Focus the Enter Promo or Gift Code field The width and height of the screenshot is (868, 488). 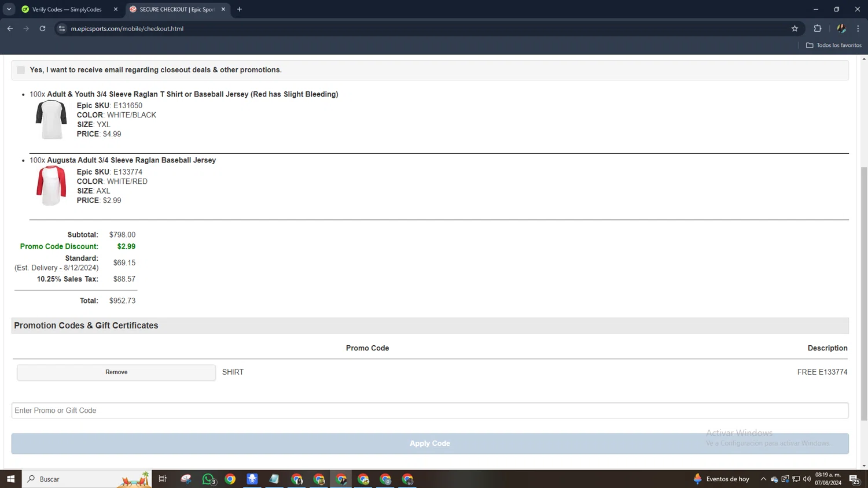tap(430, 411)
